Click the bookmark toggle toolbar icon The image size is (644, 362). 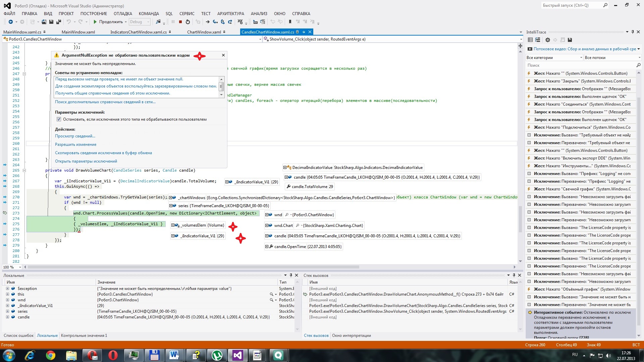point(290,22)
